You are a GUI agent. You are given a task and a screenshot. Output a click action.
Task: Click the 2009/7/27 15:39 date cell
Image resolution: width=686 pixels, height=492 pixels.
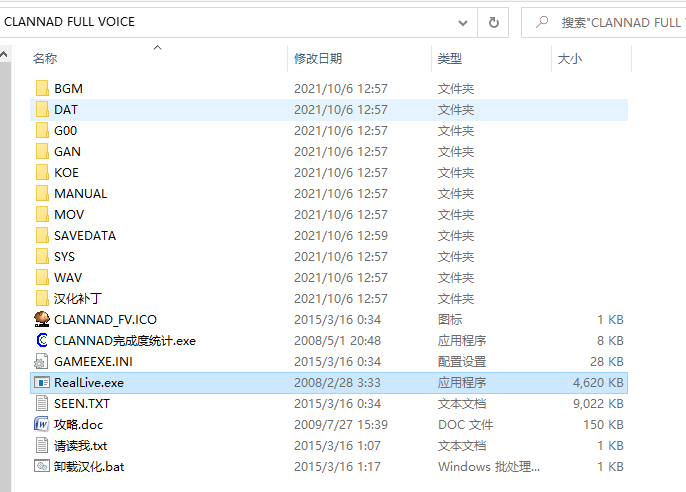pos(340,424)
